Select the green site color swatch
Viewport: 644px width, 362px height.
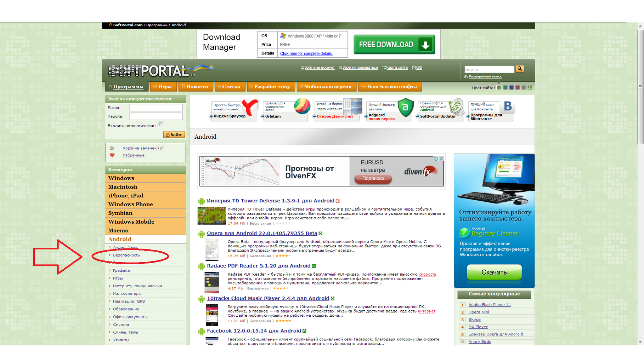(499, 87)
